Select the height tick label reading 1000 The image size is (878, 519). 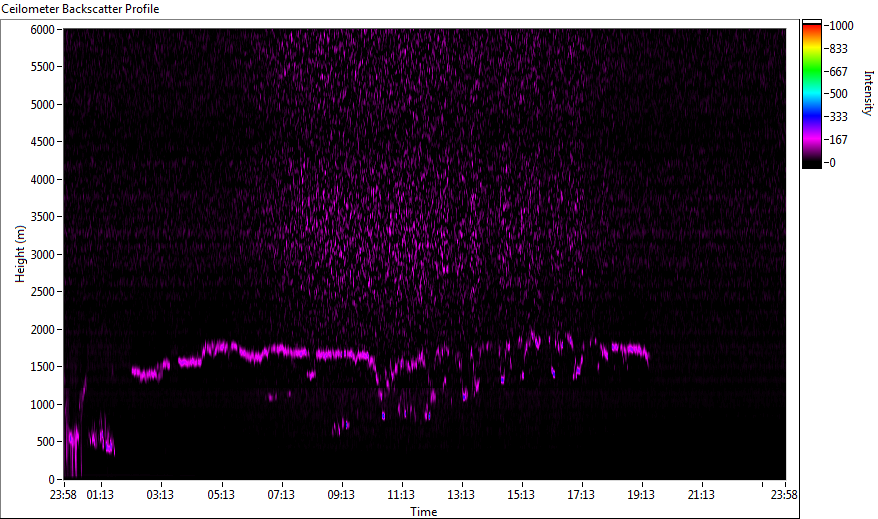tap(43, 405)
